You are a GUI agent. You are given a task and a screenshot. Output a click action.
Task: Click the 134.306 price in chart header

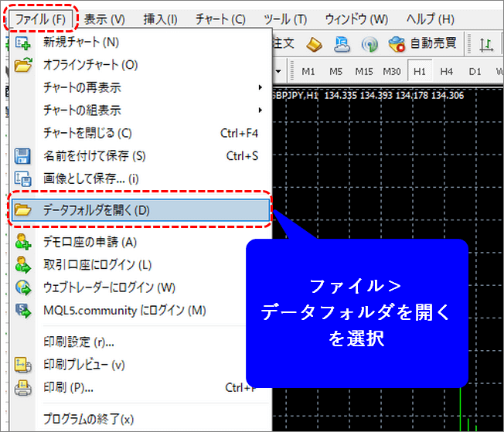tap(448, 96)
